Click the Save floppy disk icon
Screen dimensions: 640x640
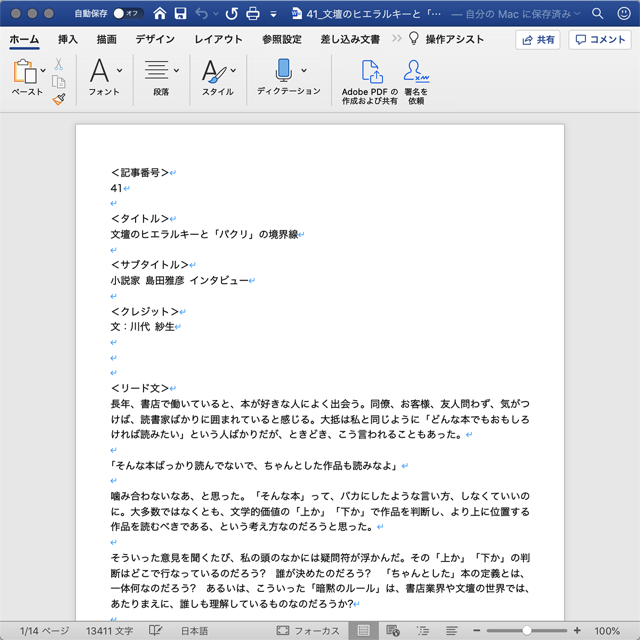click(179, 14)
